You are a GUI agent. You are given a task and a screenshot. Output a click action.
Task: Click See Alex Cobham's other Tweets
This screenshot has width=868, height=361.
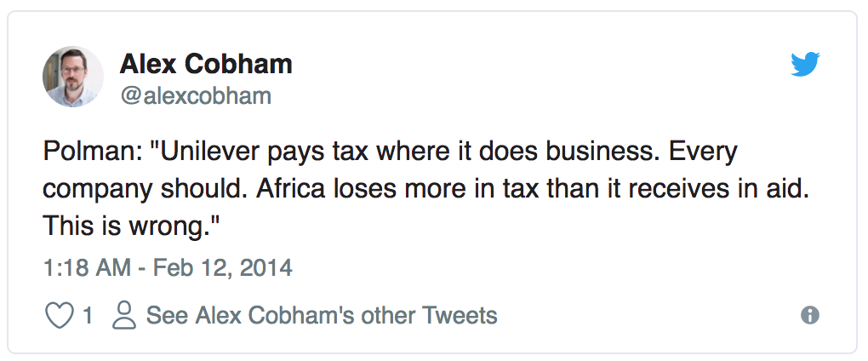(x=322, y=316)
